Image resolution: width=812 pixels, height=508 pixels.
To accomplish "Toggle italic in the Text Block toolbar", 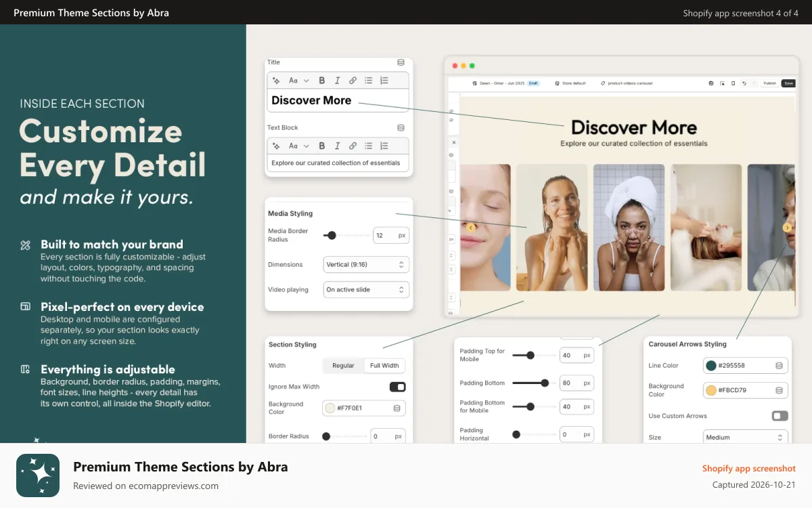I will click(x=337, y=146).
